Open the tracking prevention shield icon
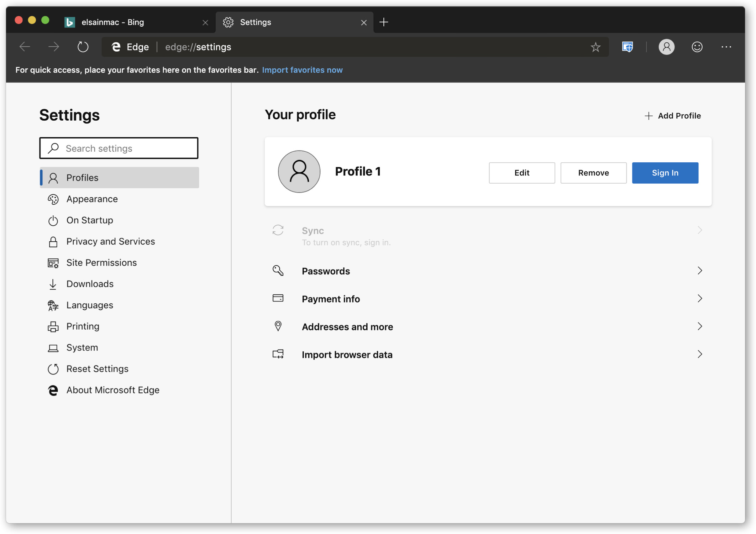Screen dimensions: 756x534 [627, 47]
